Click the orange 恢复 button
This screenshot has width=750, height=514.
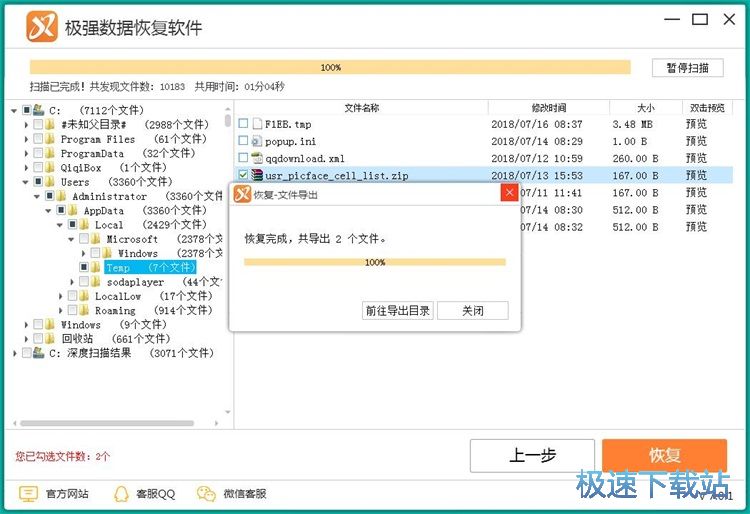tap(664, 455)
